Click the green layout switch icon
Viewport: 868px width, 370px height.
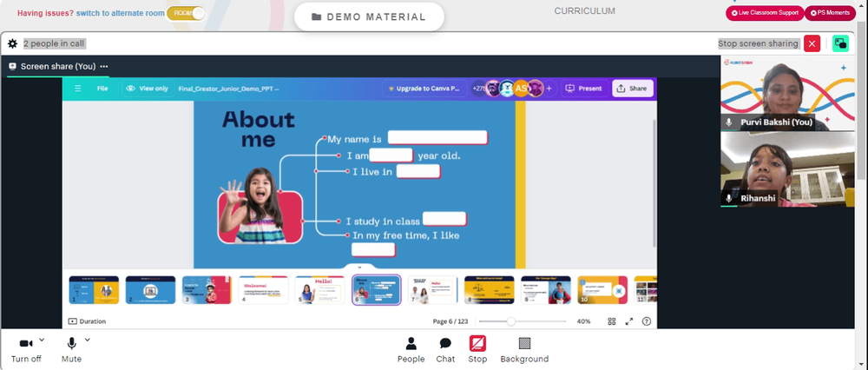840,43
